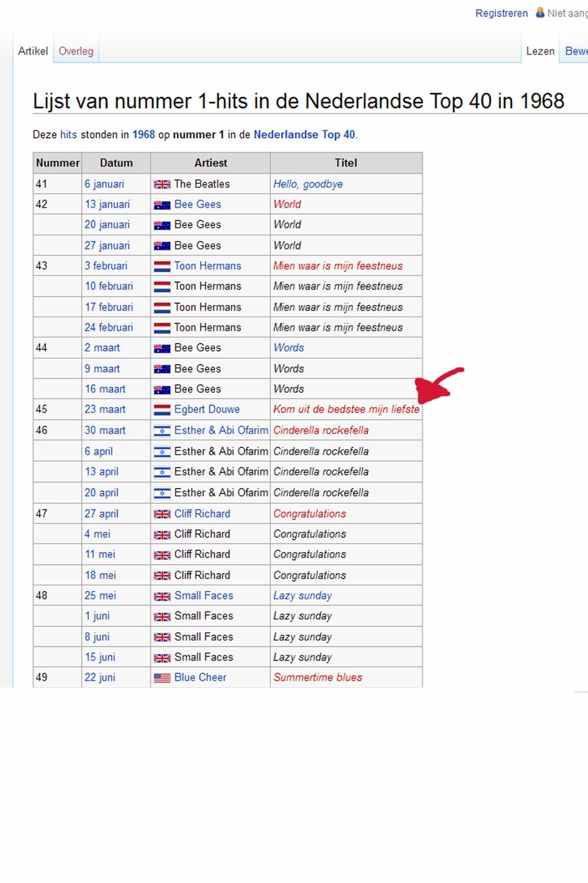588x883 pixels.
Task: Open the Egbert Douwe artist link
Action: tap(207, 409)
